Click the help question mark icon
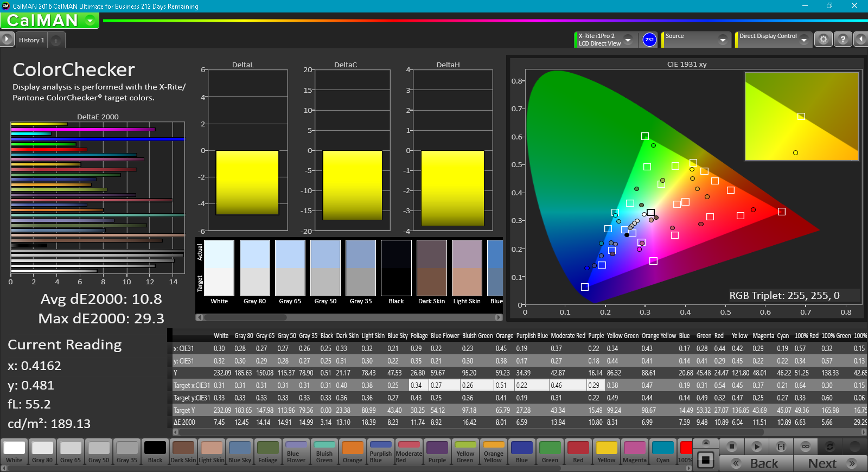Viewport: 868px width, 472px height. click(843, 40)
